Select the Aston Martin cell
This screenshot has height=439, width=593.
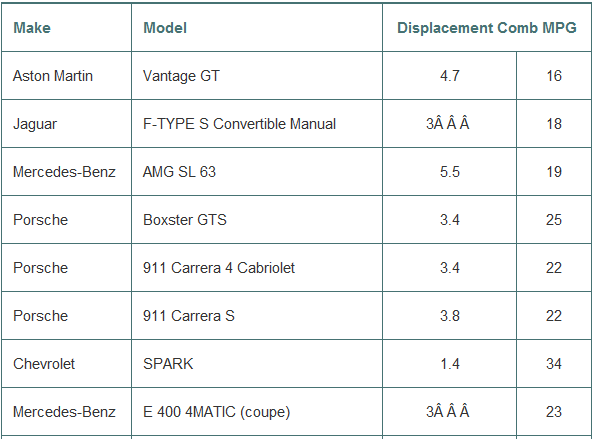[66, 76]
